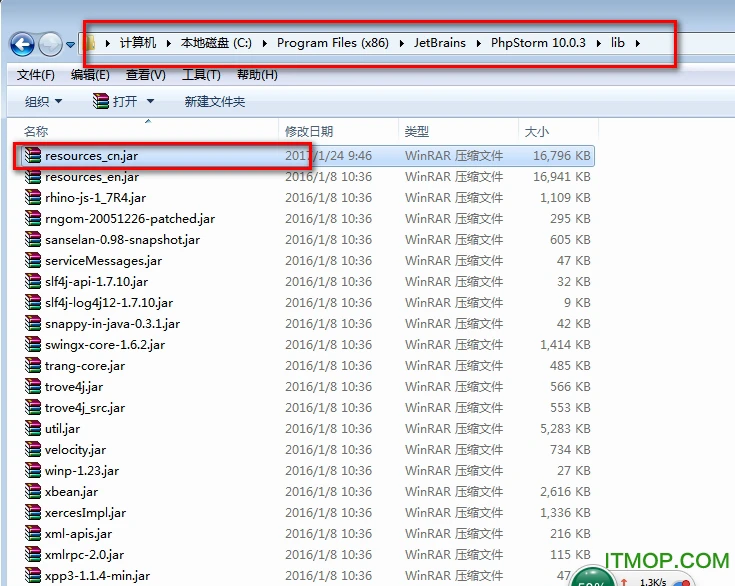Expand the breadcrumb arrow after JetBrains
Image resolution: width=735 pixels, height=586 pixels.
[x=479, y=43]
